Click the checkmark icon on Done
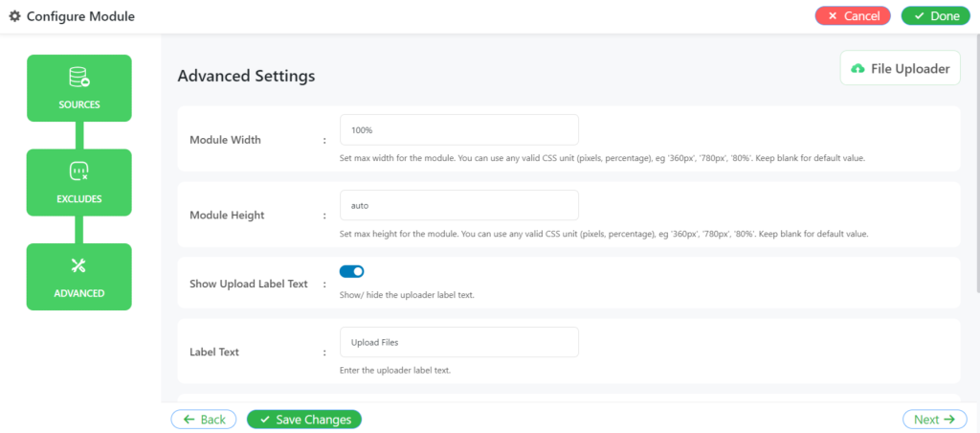This screenshot has height=433, width=980. 919,16
